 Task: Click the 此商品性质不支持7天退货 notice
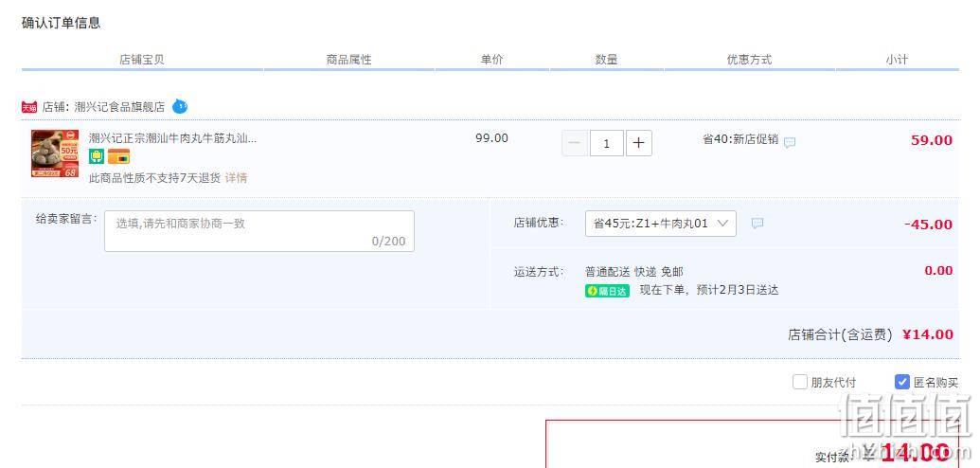pyautogui.click(x=155, y=178)
